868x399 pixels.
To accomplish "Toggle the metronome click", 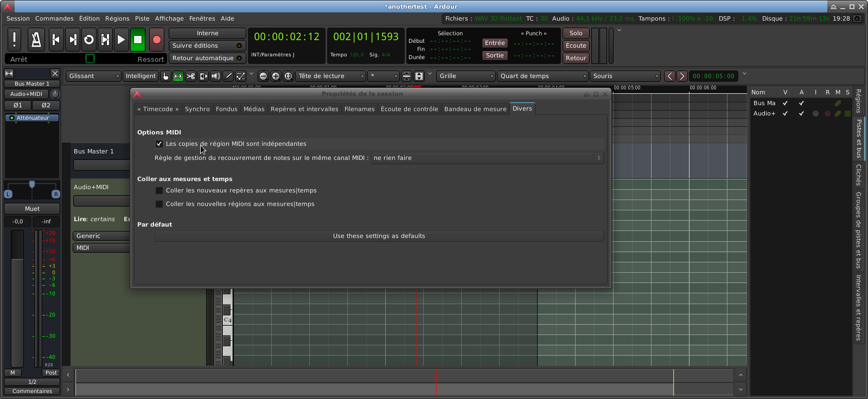I will tap(36, 40).
